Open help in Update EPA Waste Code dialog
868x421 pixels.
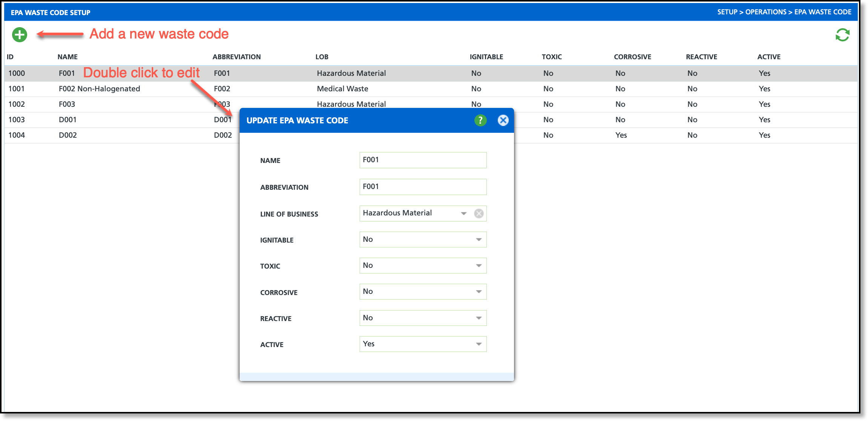[480, 120]
